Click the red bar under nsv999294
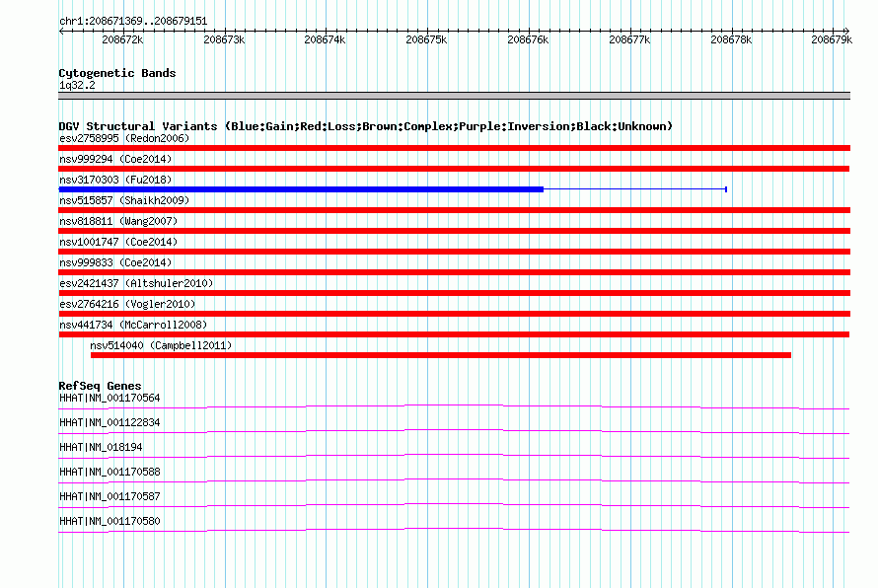The height and width of the screenshot is (588, 878). coord(454,169)
